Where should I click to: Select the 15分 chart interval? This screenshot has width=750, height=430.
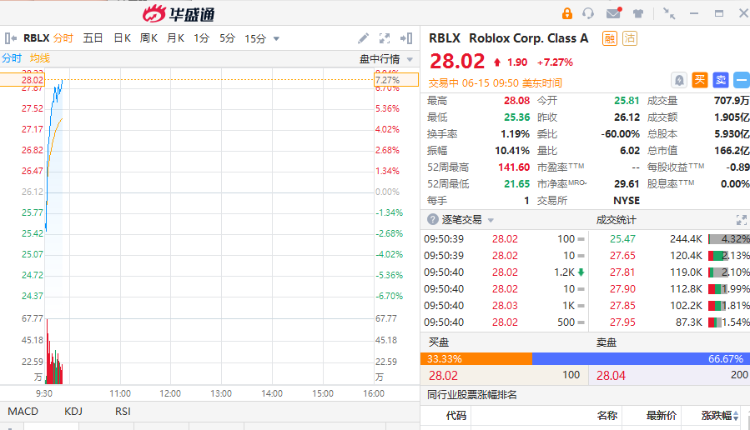pos(255,39)
